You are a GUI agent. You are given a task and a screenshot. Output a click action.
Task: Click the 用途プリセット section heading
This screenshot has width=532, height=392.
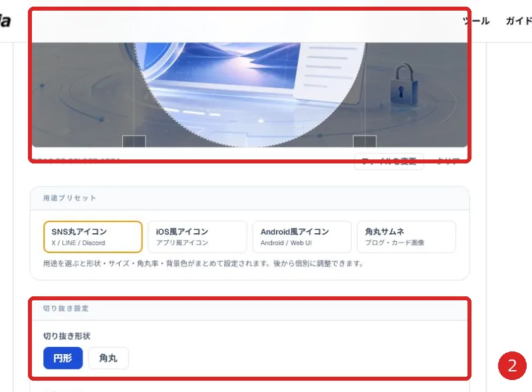click(69, 198)
